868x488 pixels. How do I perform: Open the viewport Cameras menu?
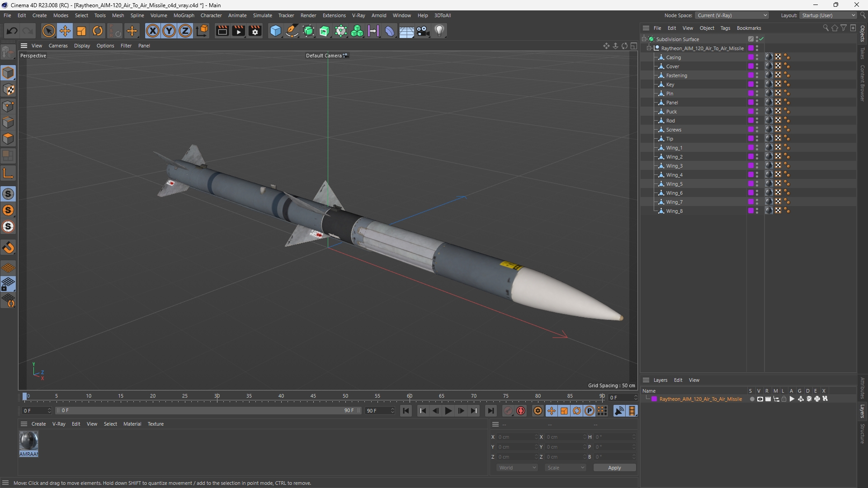58,46
